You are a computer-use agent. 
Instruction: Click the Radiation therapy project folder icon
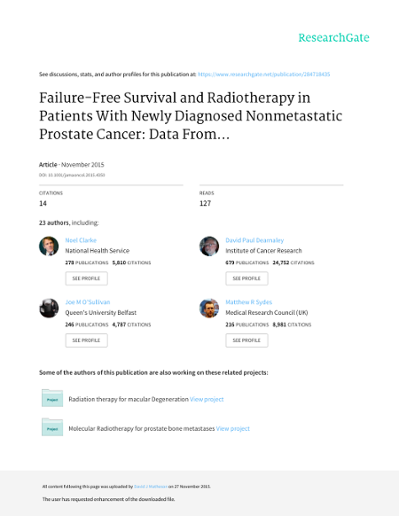pyautogui.click(x=52, y=398)
